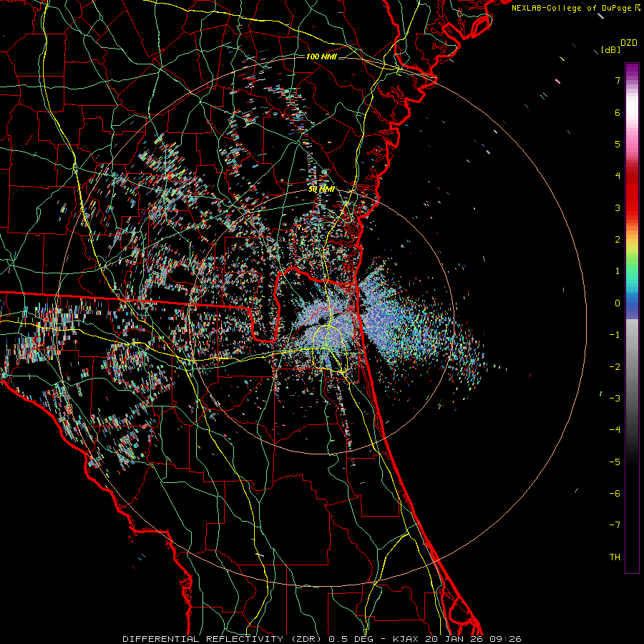
Task: Click the NEXLAB-College of DuPage header text
Action: [575, 8]
